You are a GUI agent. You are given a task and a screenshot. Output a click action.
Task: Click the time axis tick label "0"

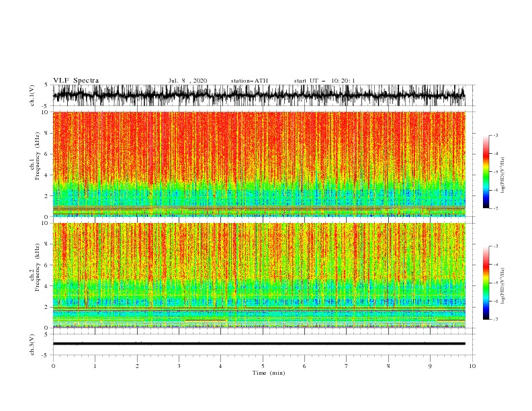(x=53, y=366)
